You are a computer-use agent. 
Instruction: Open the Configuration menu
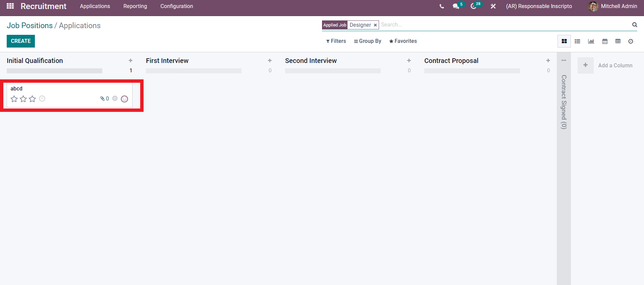176,6
